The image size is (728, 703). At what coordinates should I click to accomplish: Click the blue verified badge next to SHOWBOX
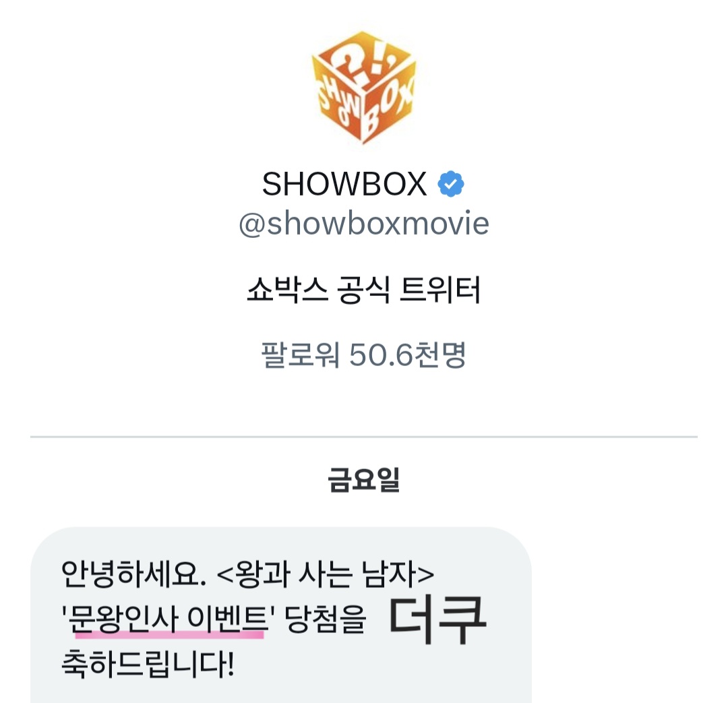coord(451,184)
